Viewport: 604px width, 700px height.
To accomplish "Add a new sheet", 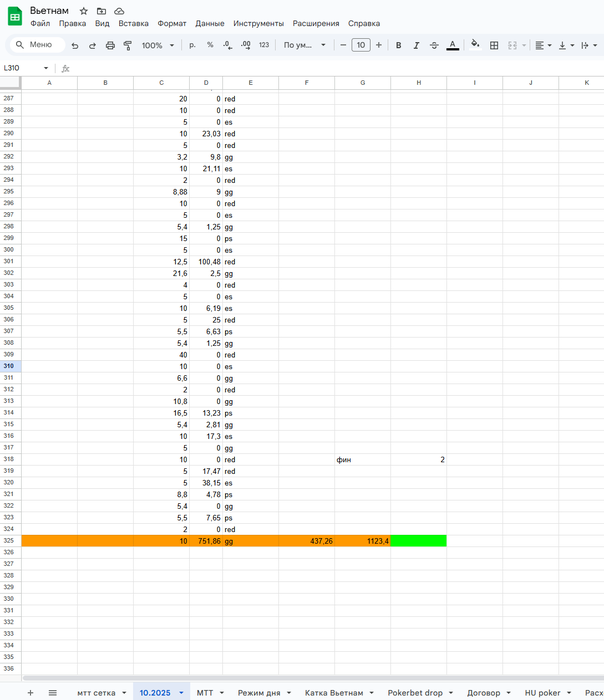I will 30,692.
